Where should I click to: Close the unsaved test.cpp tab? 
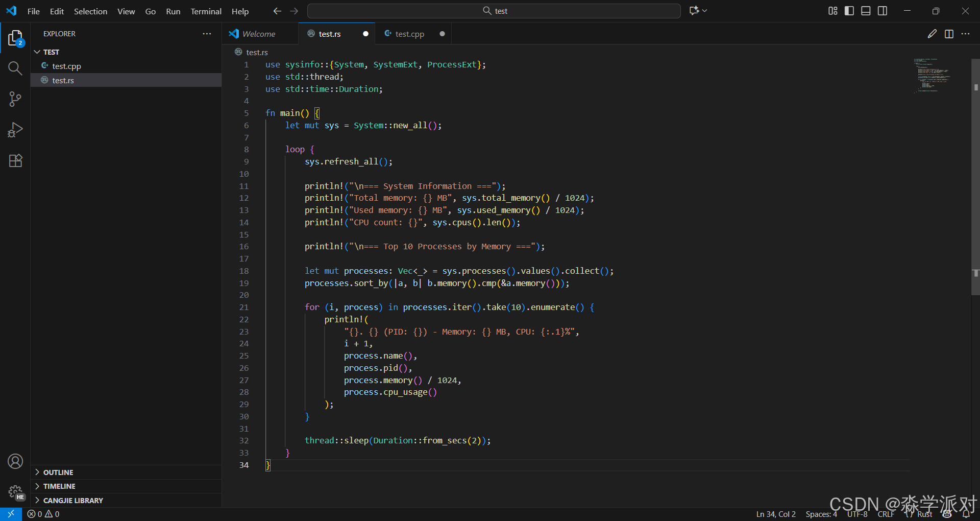(x=442, y=34)
